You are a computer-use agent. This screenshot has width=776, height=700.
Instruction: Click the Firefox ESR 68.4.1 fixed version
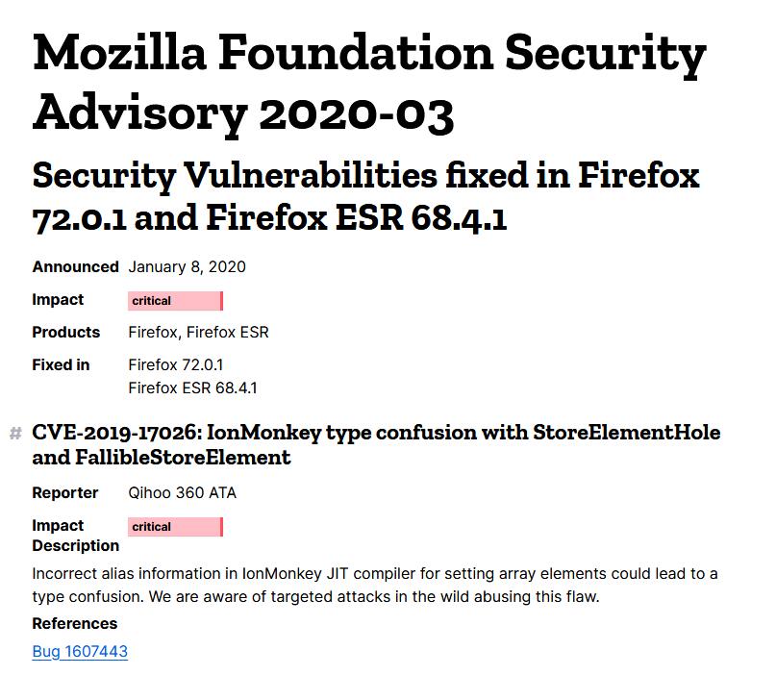192,388
